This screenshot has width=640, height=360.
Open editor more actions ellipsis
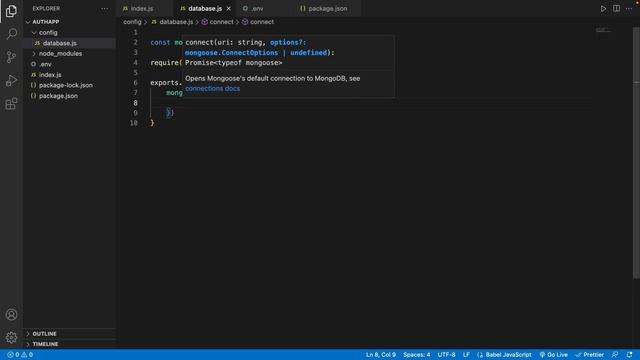click(x=629, y=9)
